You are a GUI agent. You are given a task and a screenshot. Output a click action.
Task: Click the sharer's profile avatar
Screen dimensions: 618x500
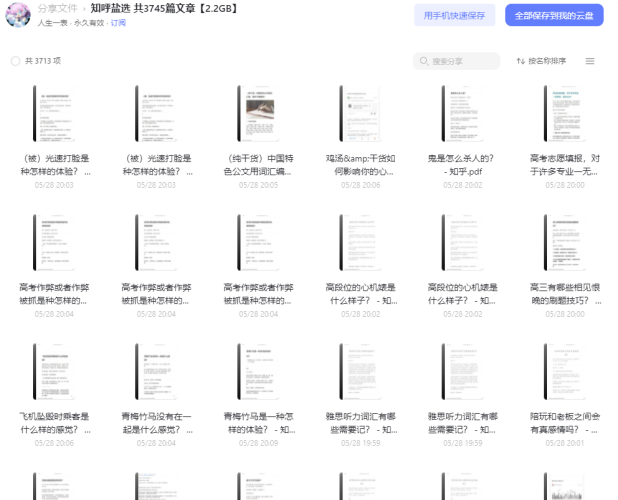tap(18, 15)
